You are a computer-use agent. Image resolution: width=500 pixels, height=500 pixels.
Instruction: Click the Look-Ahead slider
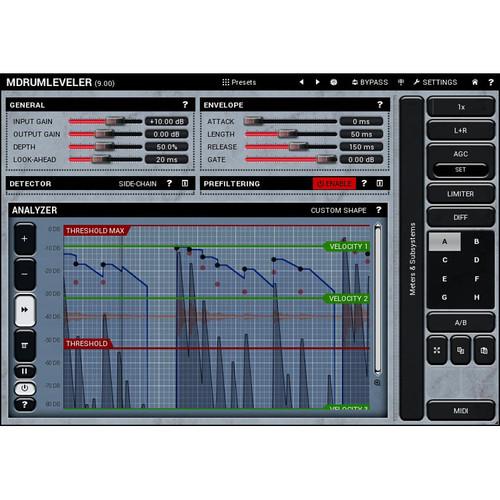(x=105, y=159)
